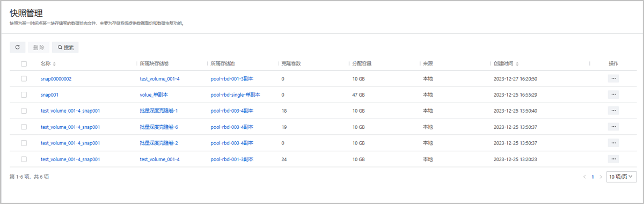Check the 批量深度克隆卷-2 snapshot row checkbox
644x204 pixels.
click(x=24, y=143)
